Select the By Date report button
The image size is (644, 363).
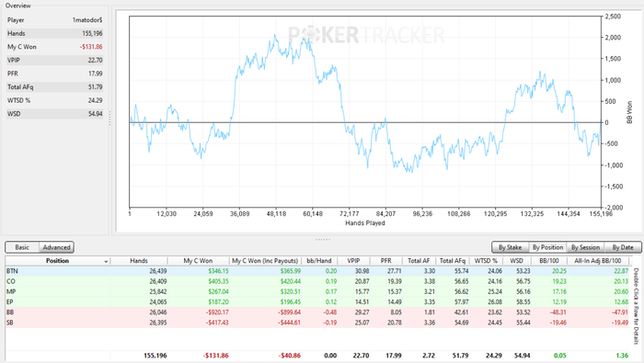(623, 247)
